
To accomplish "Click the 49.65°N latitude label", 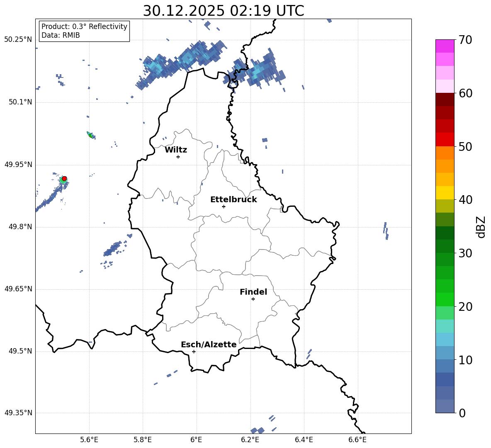I will [x=18, y=289].
